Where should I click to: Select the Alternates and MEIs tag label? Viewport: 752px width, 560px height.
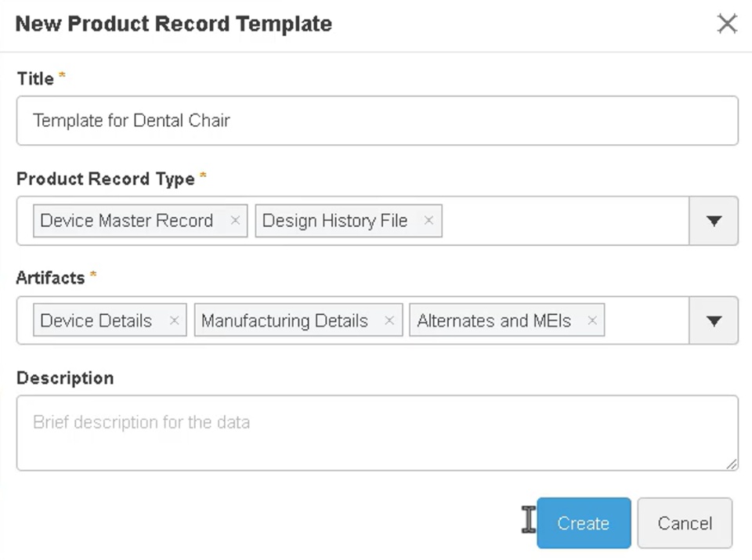(494, 320)
